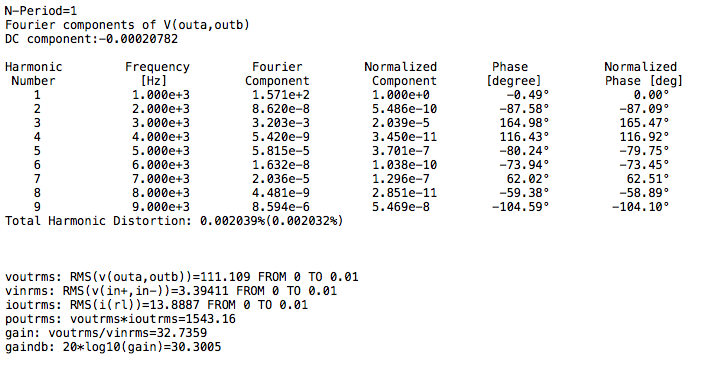
Task: Click the Fourier Component column header
Action: click(277, 74)
